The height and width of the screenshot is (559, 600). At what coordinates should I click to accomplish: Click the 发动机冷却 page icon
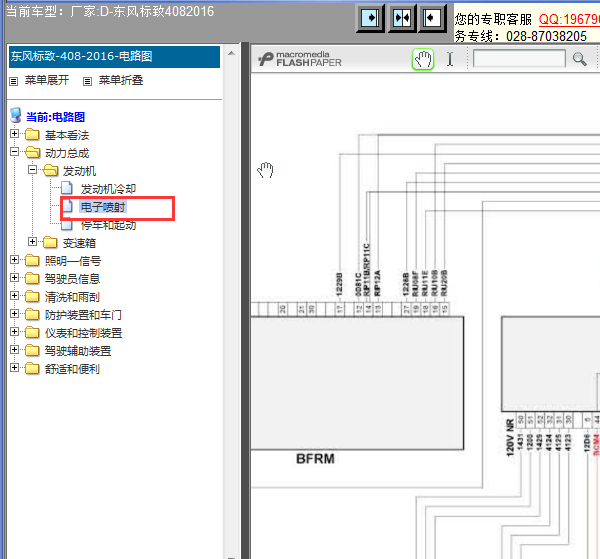point(67,188)
